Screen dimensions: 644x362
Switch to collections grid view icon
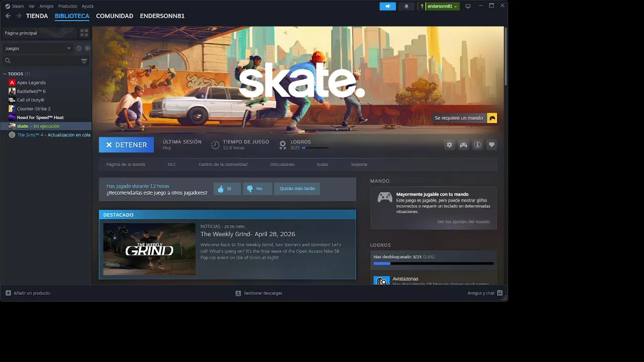(x=84, y=33)
